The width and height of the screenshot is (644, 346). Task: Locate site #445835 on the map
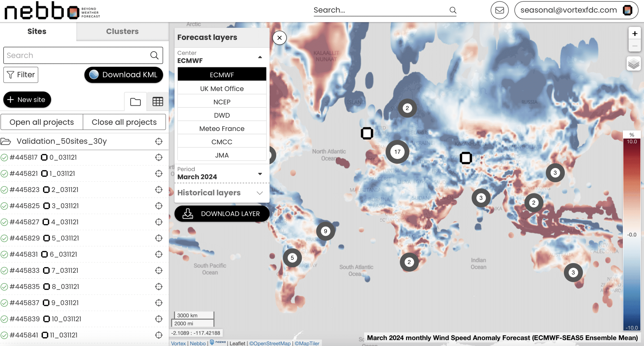pyautogui.click(x=159, y=287)
